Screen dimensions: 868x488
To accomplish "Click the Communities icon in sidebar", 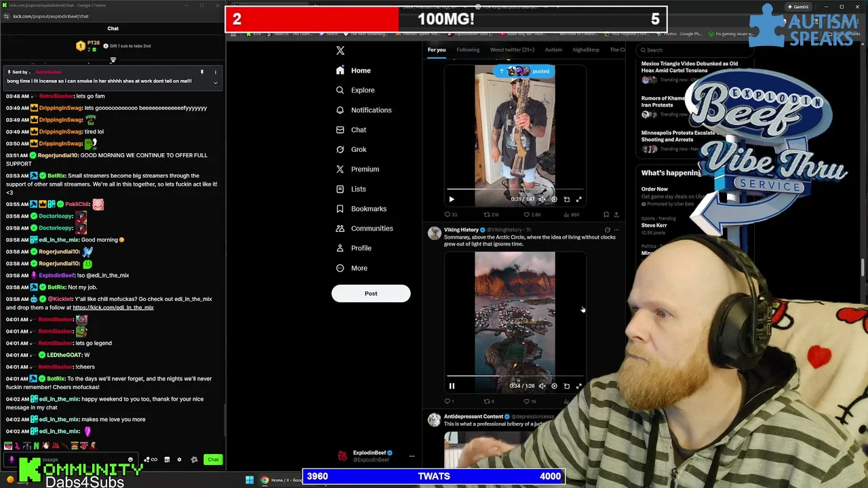I will 340,228.
